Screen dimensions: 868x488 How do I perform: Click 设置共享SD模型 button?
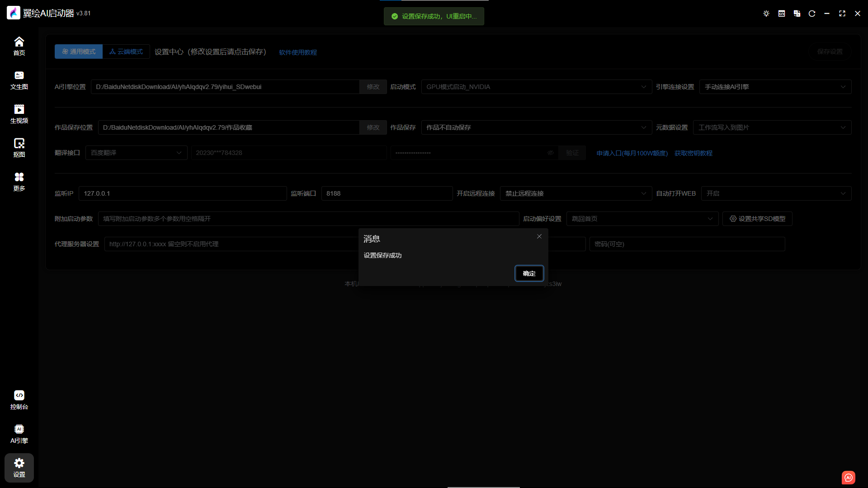click(x=757, y=219)
